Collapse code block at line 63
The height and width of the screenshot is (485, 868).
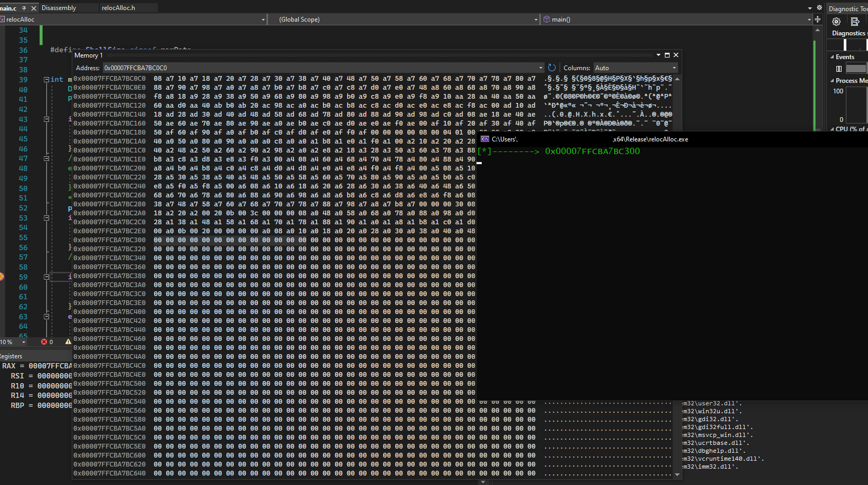46,317
